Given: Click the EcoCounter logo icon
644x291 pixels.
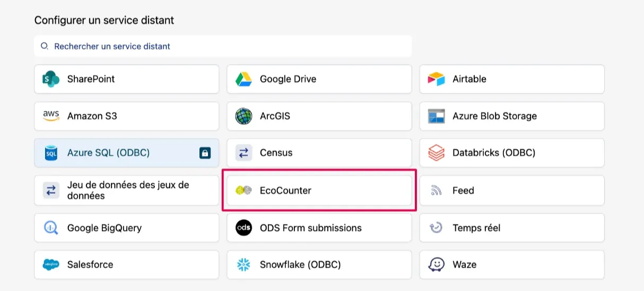Looking at the screenshot, I should pos(243,190).
